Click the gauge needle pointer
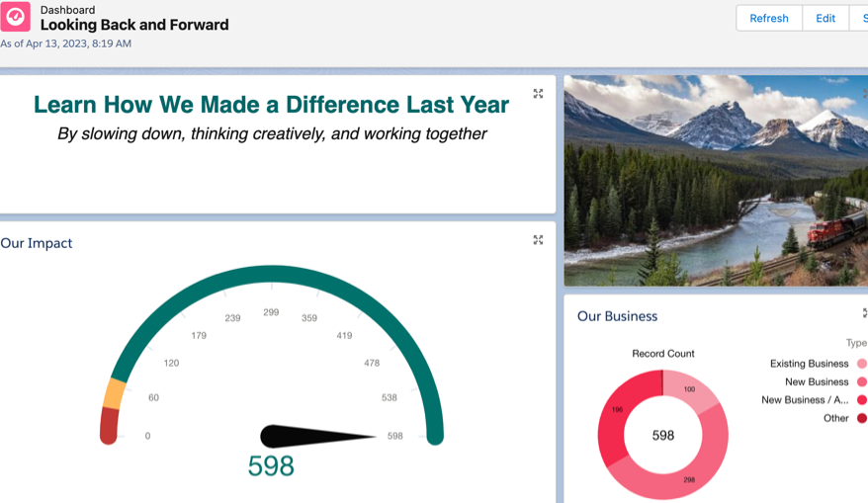Image resolution: width=868 pixels, height=503 pixels. point(317,436)
